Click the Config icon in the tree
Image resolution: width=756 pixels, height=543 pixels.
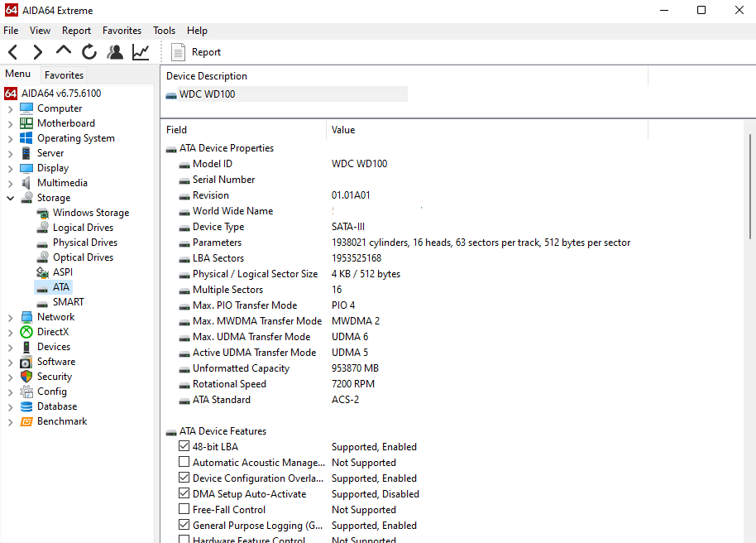[x=26, y=392]
